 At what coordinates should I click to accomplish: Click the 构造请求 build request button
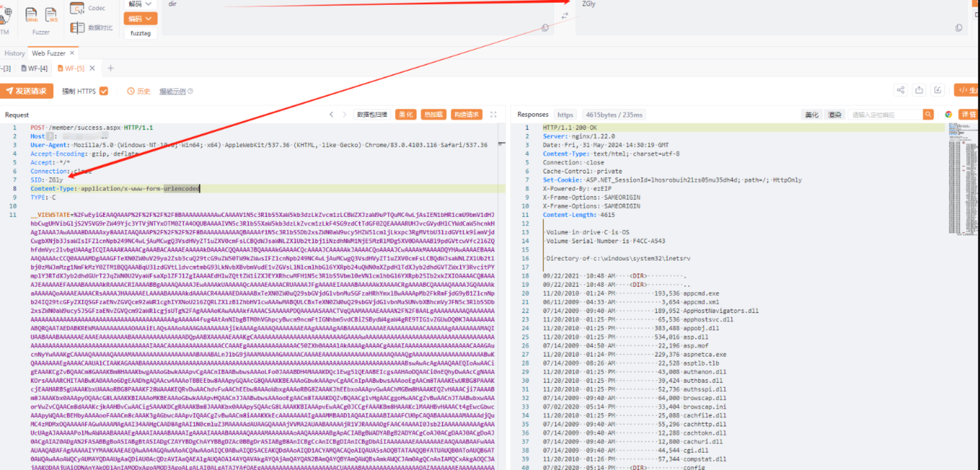[x=466, y=115]
